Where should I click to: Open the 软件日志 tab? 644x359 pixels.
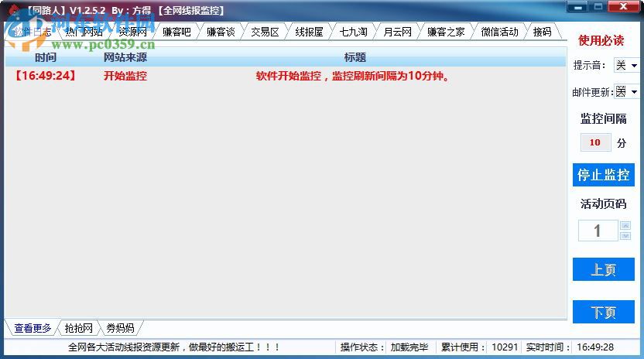[x=33, y=32]
